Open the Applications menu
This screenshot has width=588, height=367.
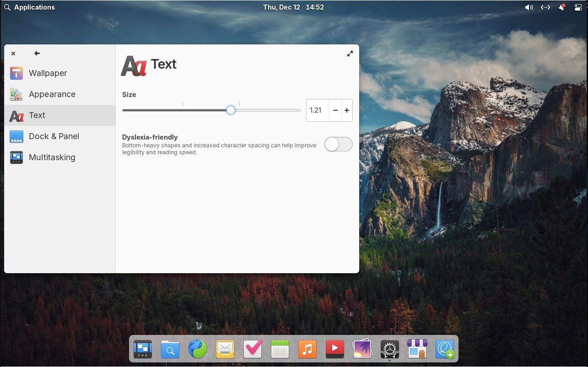(x=29, y=7)
